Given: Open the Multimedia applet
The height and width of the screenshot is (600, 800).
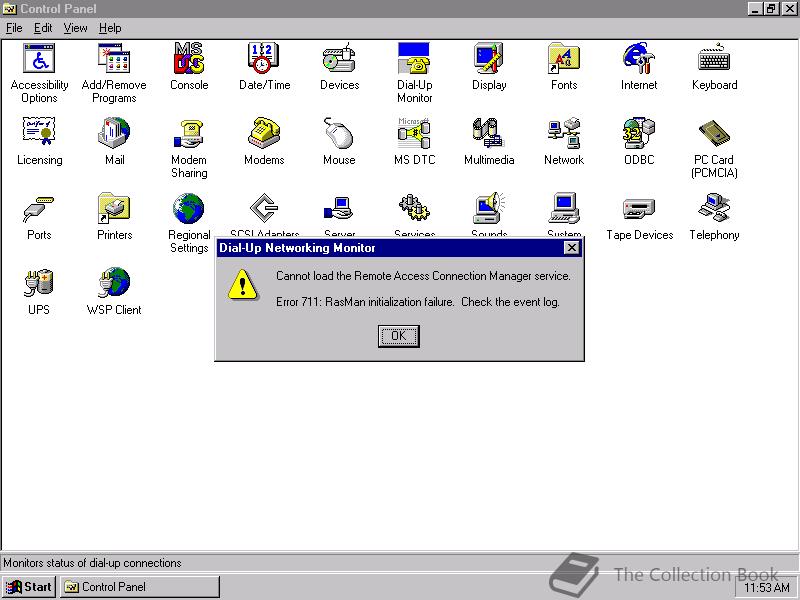Looking at the screenshot, I should click(x=489, y=133).
